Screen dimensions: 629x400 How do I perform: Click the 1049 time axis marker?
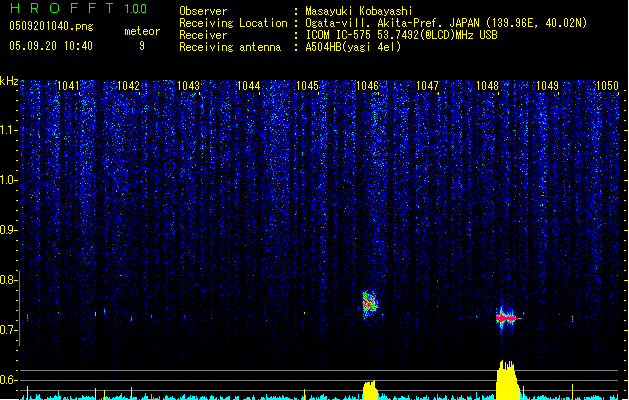tap(547, 86)
